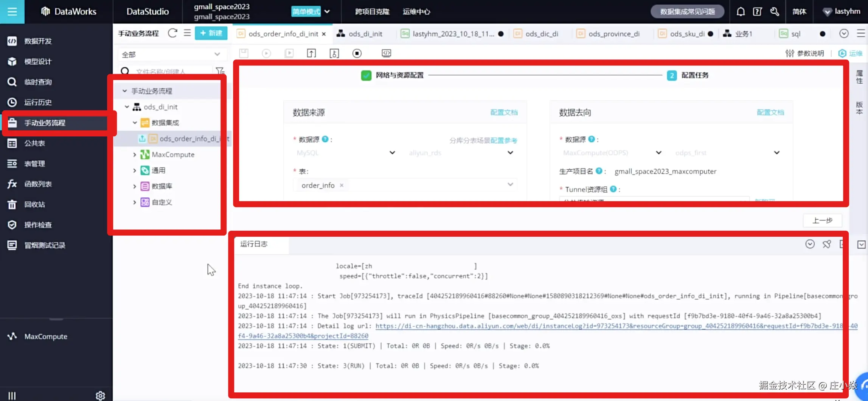The width and height of the screenshot is (868, 401).
Task: Click the 上一步 button
Action: click(823, 220)
